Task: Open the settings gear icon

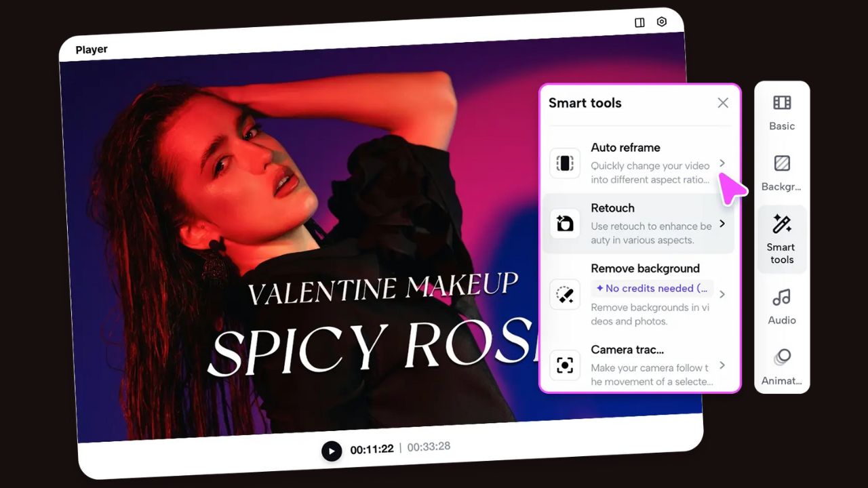Action: point(662,22)
